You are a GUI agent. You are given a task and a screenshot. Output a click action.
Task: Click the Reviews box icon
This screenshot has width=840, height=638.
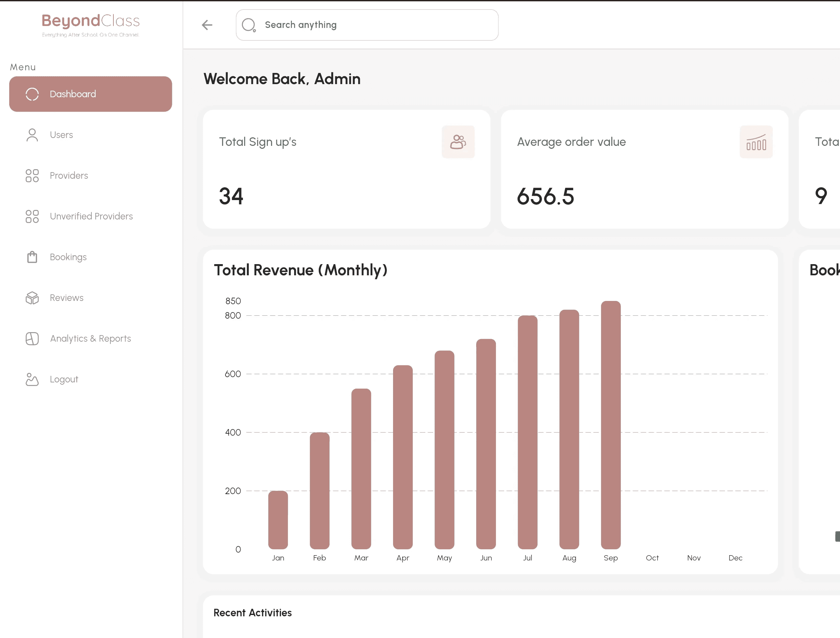coord(32,298)
